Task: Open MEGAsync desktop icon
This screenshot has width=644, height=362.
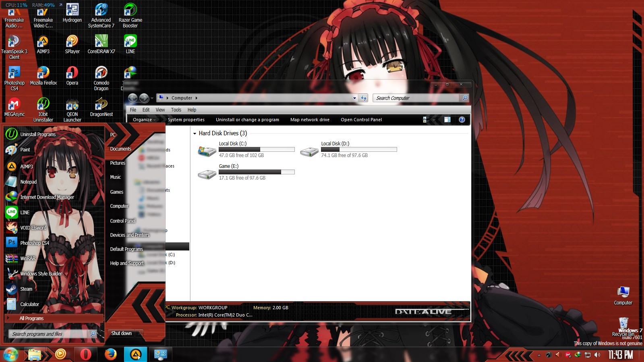Action: click(14, 107)
